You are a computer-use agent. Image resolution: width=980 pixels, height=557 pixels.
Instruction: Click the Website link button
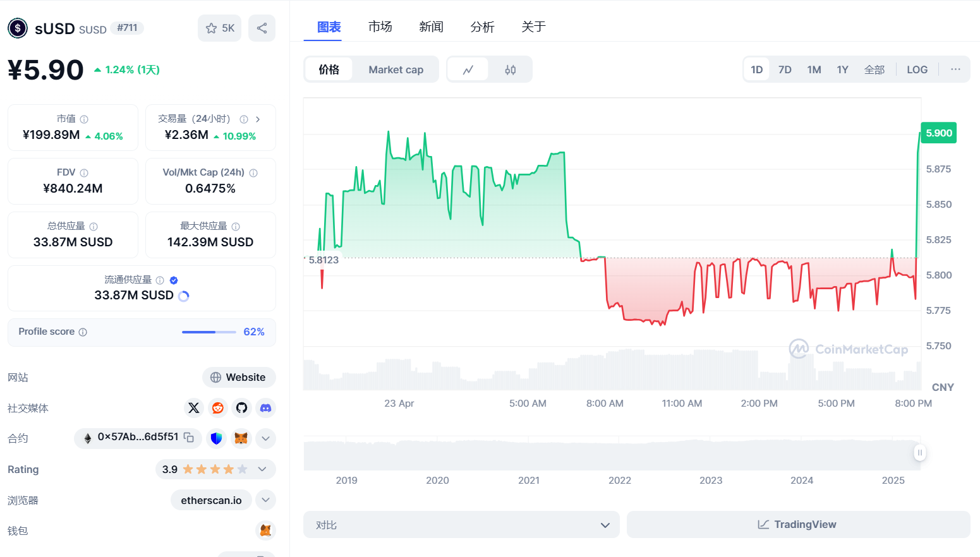[239, 377]
